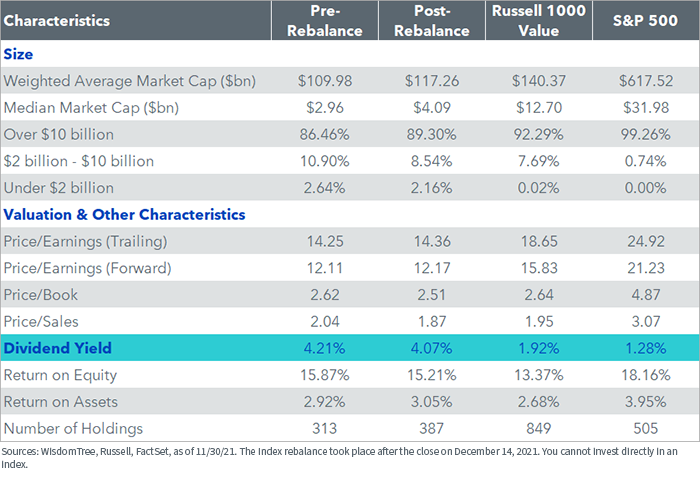
Task: Click the Characteristics column header
Action: (57, 21)
